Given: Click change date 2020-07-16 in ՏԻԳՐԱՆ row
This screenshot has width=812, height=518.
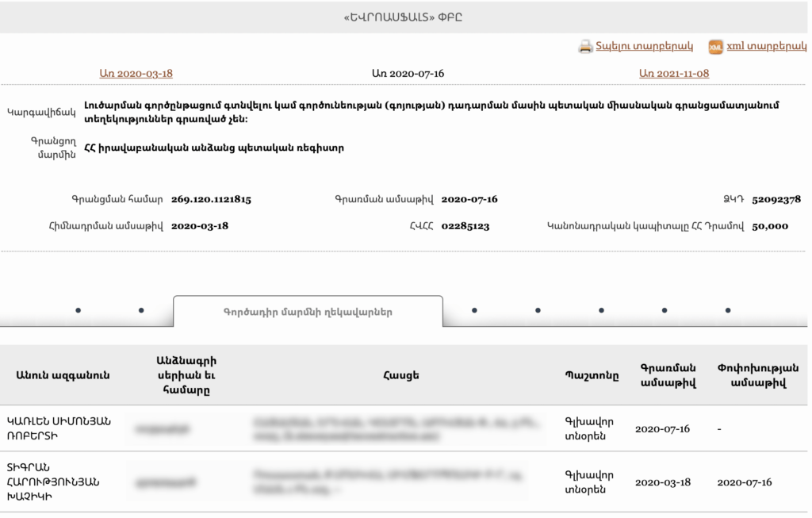Looking at the screenshot, I should [x=744, y=482].
